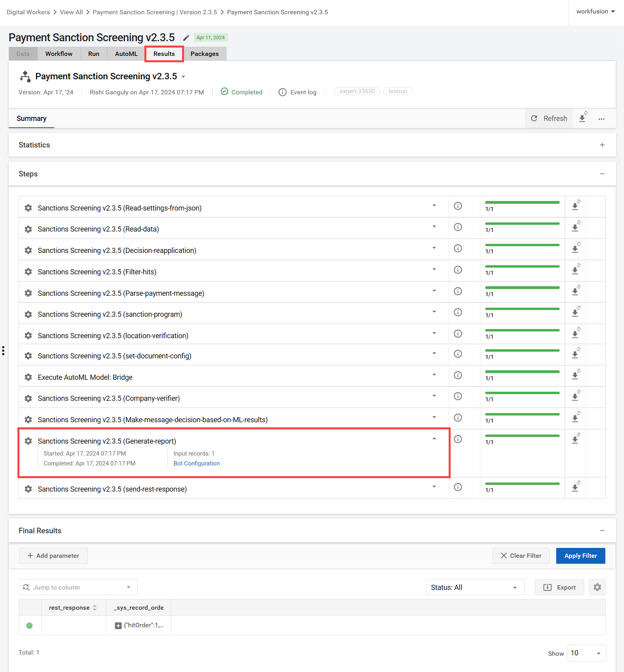The width and height of the screenshot is (624, 672).
Task: Click the download icon next to Refresh
Action: coord(582,118)
